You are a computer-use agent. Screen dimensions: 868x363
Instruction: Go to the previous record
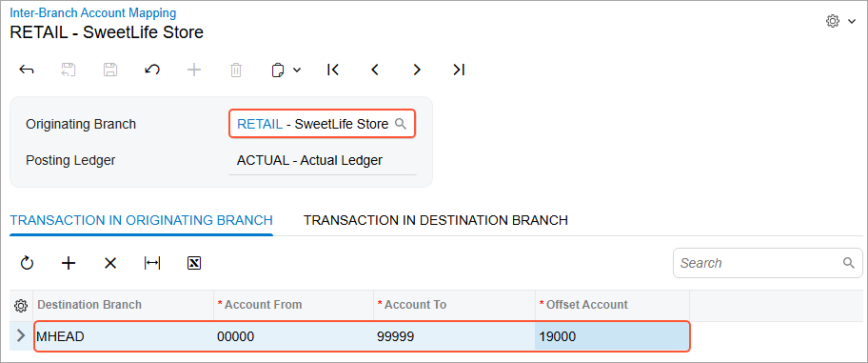375,70
